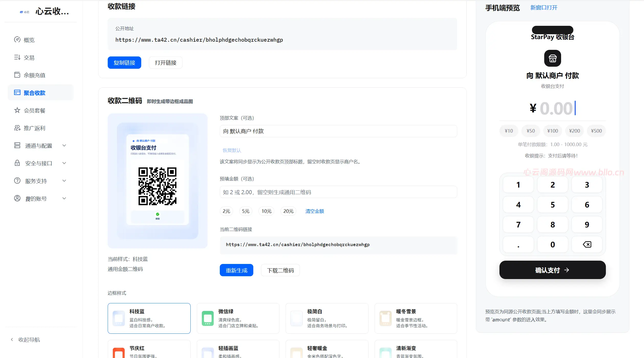Tap the ¥50 quick amount in preview

pyautogui.click(x=531, y=131)
